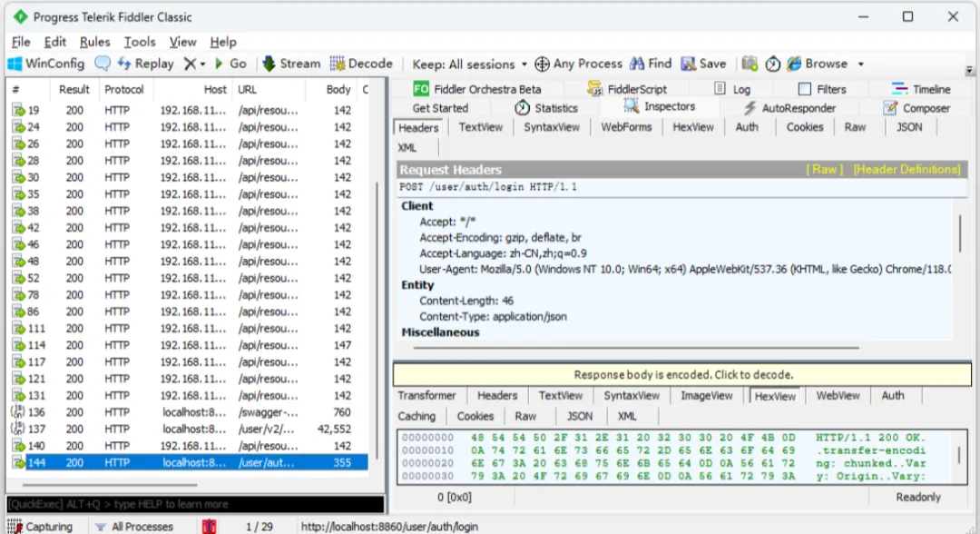Screen dimensions: 980x534
Task: Open the Log tab
Action: pyautogui.click(x=732, y=89)
